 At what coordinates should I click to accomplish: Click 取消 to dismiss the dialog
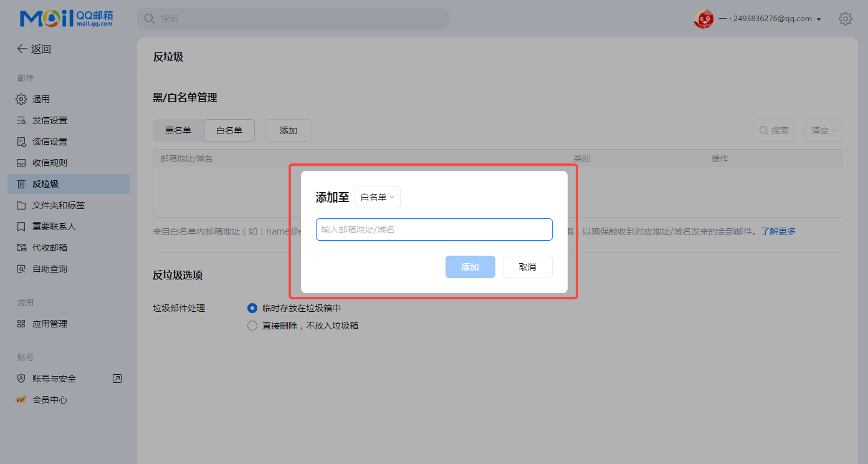[528, 267]
